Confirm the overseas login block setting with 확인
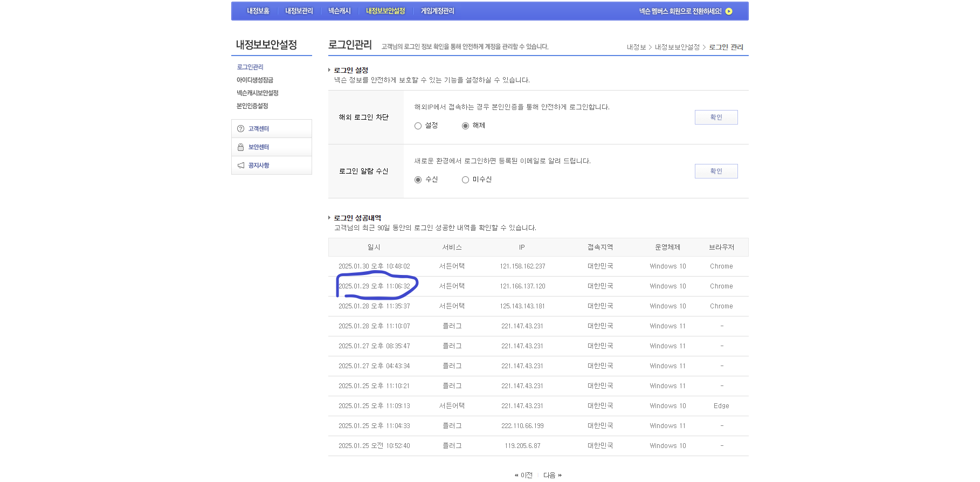Image resolution: width=980 pixels, height=482 pixels. coord(716,117)
